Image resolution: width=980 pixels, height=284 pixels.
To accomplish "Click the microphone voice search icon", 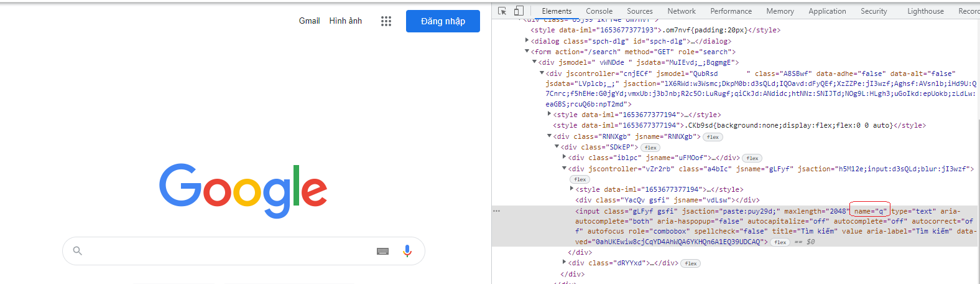I will (407, 251).
